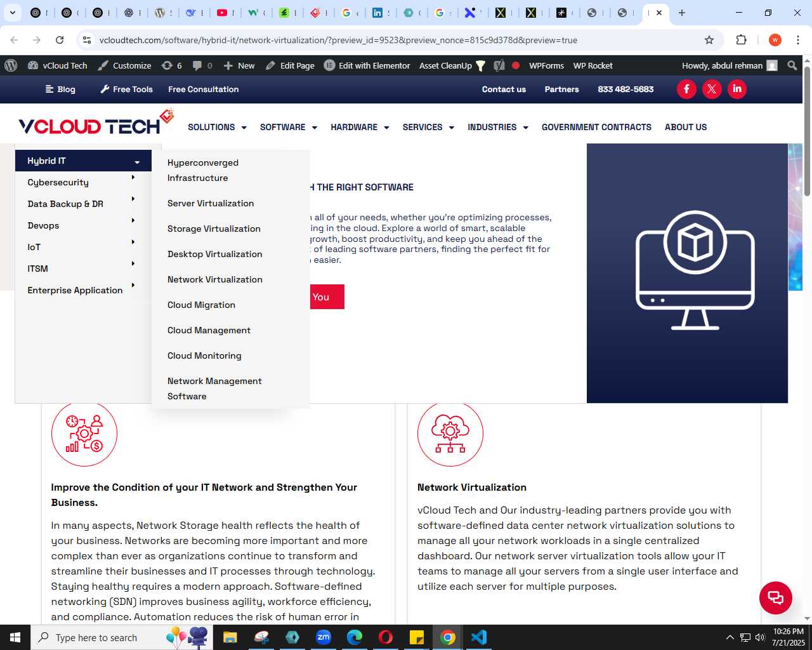
Task: Expand the Enterprise Application submenu
Action: coord(133,286)
